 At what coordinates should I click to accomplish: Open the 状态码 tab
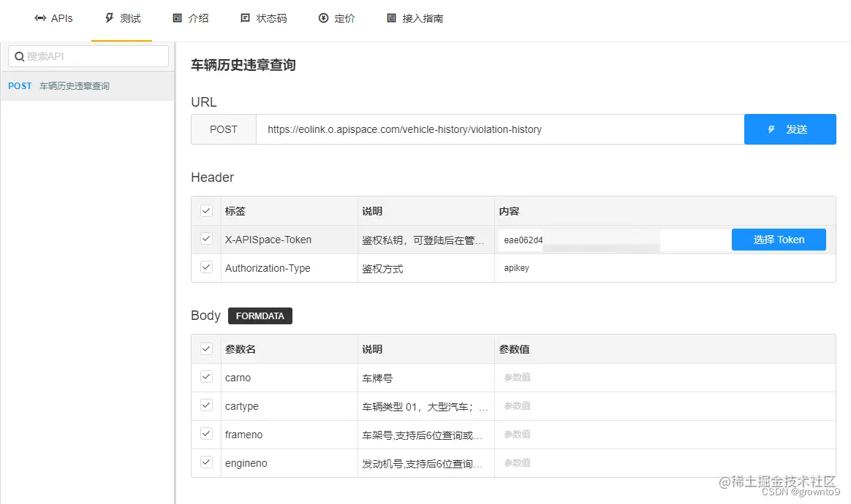264,18
